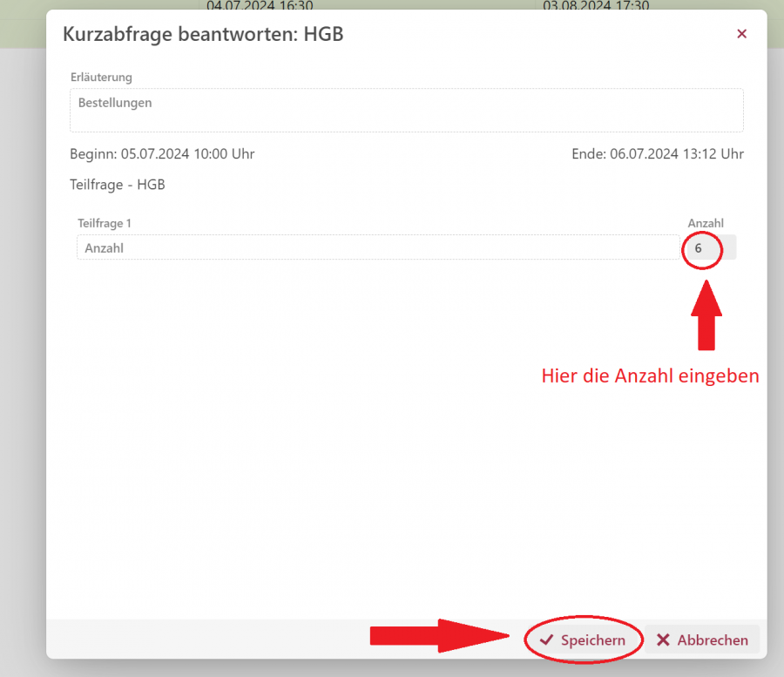Click the Teilfrage 1 label
784x677 pixels.
[105, 223]
